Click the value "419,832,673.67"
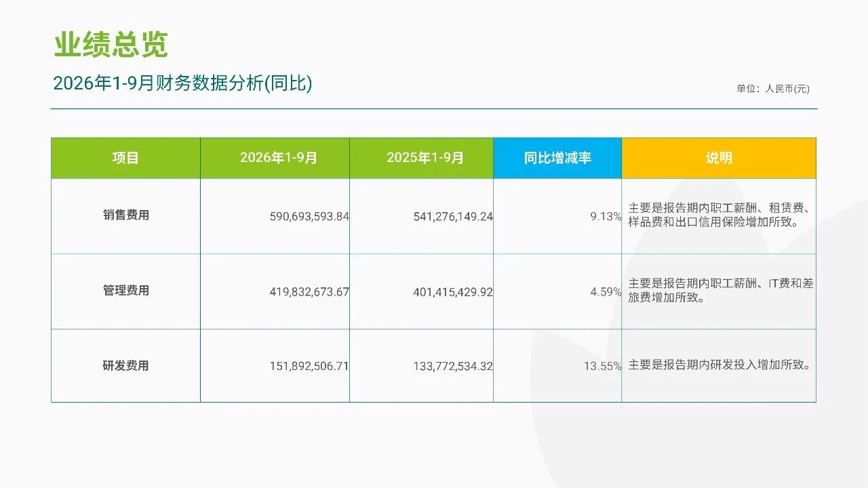Screen dimensions: 868x488 pos(309,292)
